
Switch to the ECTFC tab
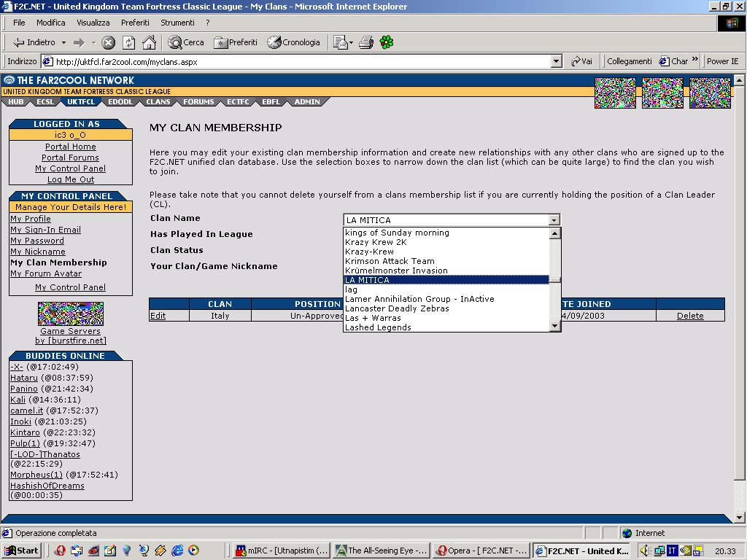pyautogui.click(x=238, y=102)
